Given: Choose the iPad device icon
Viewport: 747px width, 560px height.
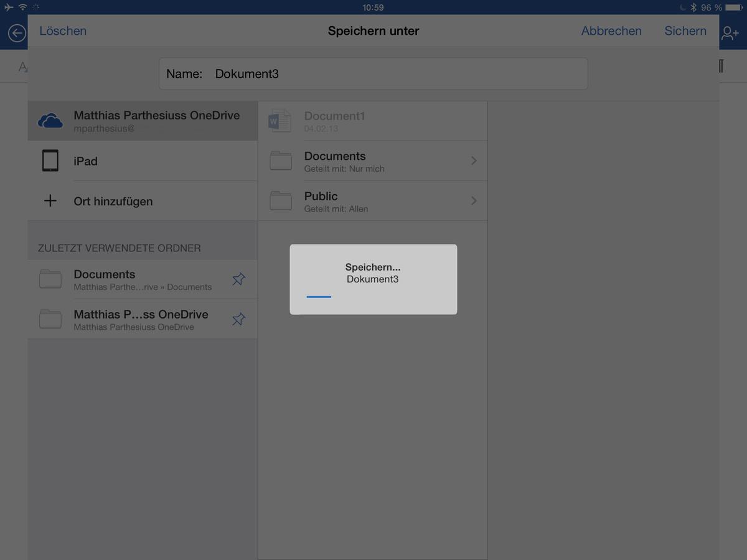Looking at the screenshot, I should (x=50, y=161).
